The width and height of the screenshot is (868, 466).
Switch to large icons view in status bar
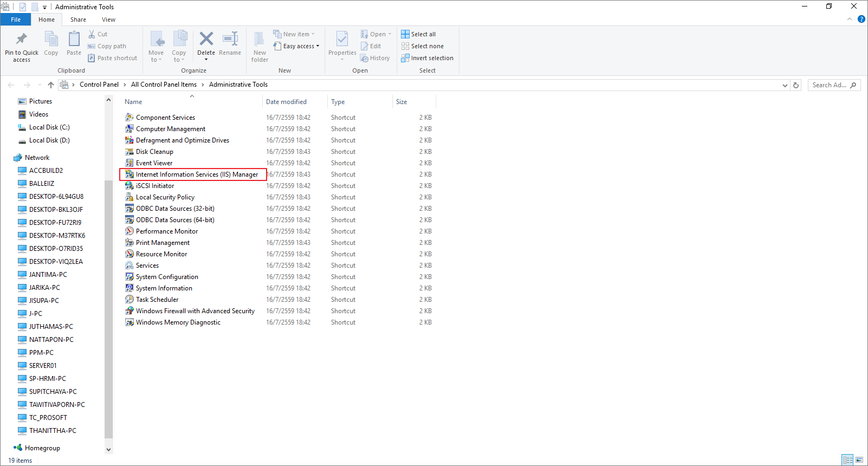tap(859, 460)
